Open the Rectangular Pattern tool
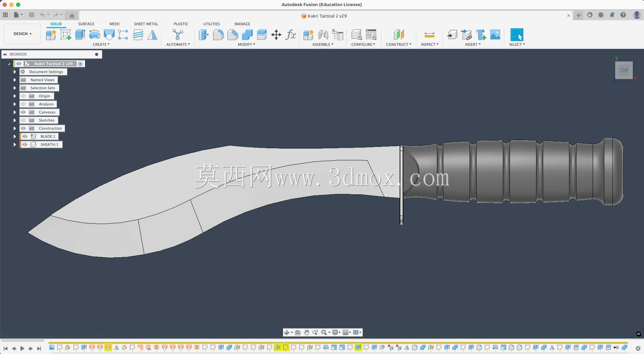Viewport: 644px width, 354px height. 123,35
